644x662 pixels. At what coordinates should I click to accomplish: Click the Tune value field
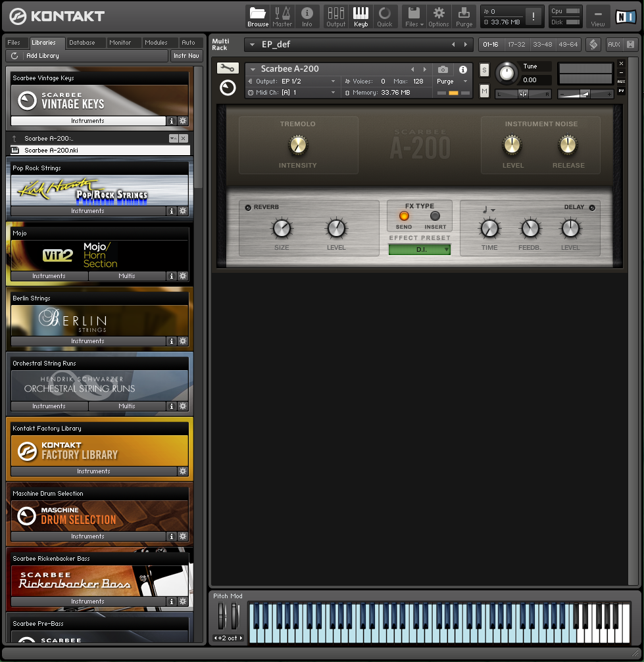[x=536, y=80]
